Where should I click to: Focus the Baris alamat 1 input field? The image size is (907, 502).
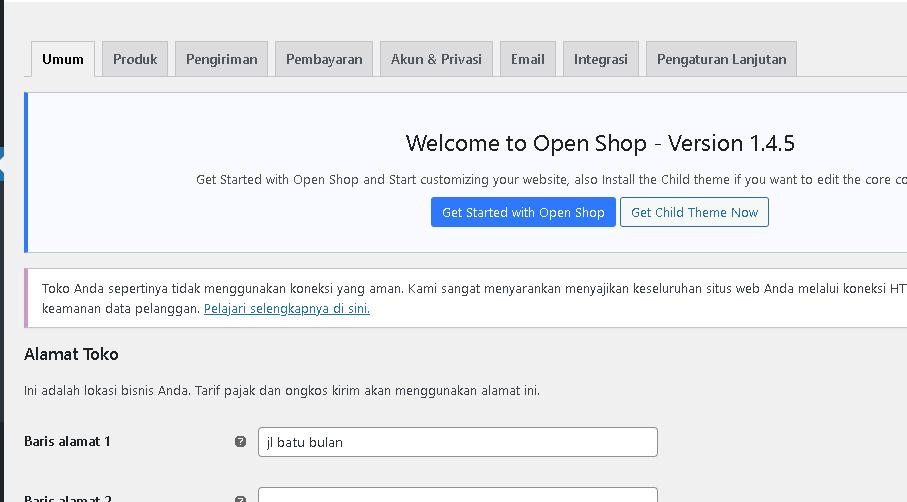tap(458, 442)
